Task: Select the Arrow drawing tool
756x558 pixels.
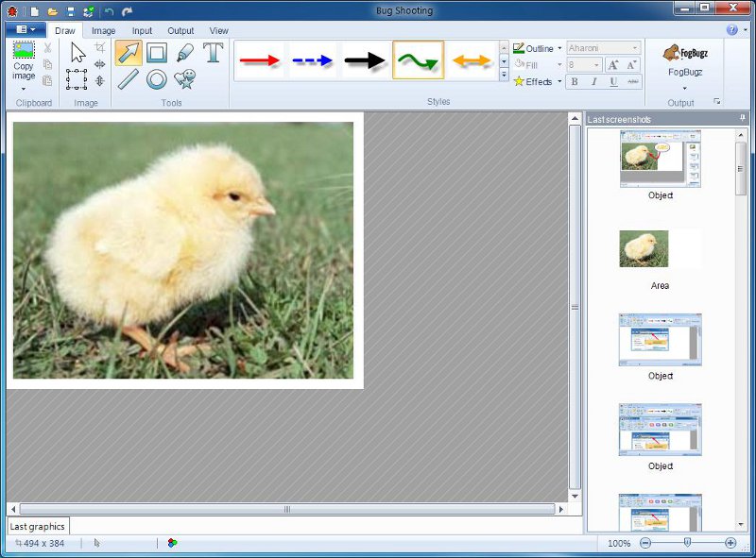Action: click(x=129, y=53)
